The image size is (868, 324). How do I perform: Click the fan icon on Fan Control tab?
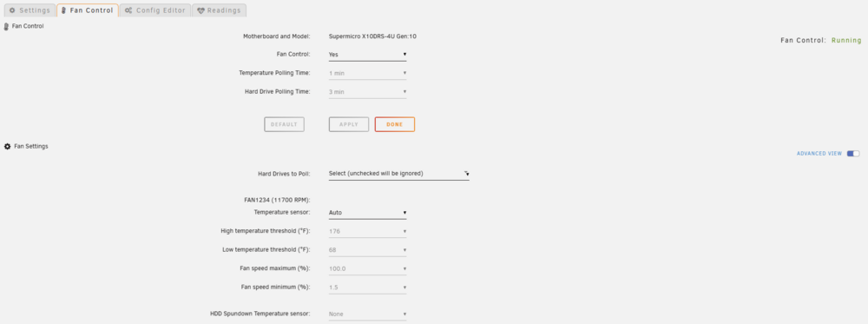point(64,10)
